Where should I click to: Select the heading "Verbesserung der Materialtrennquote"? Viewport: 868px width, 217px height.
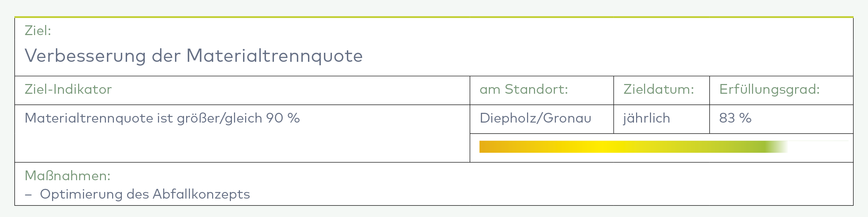tap(193, 56)
